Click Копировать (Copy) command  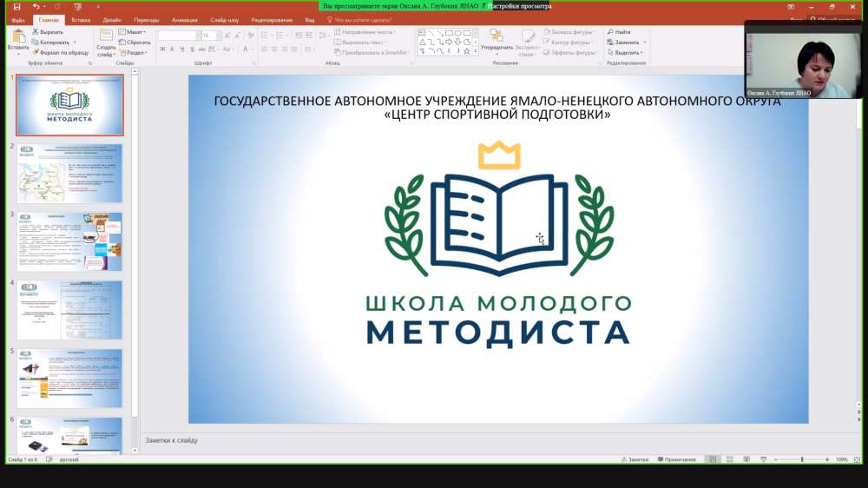point(51,42)
